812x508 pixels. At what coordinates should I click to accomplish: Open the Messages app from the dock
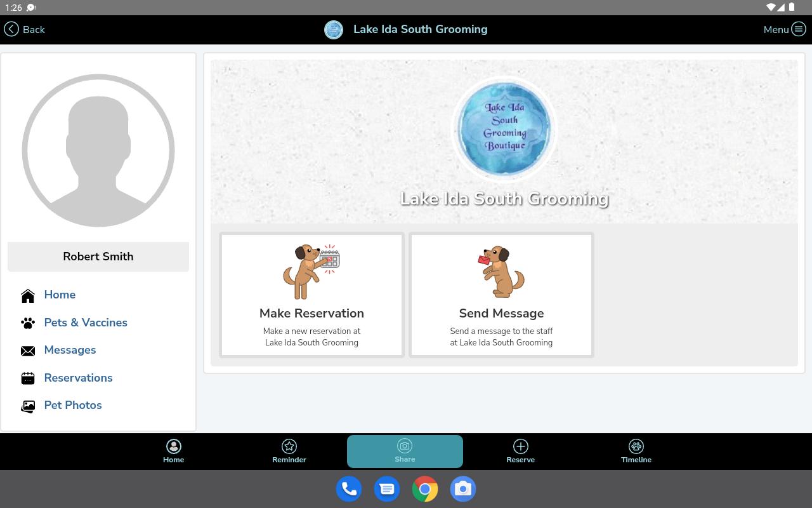387,489
